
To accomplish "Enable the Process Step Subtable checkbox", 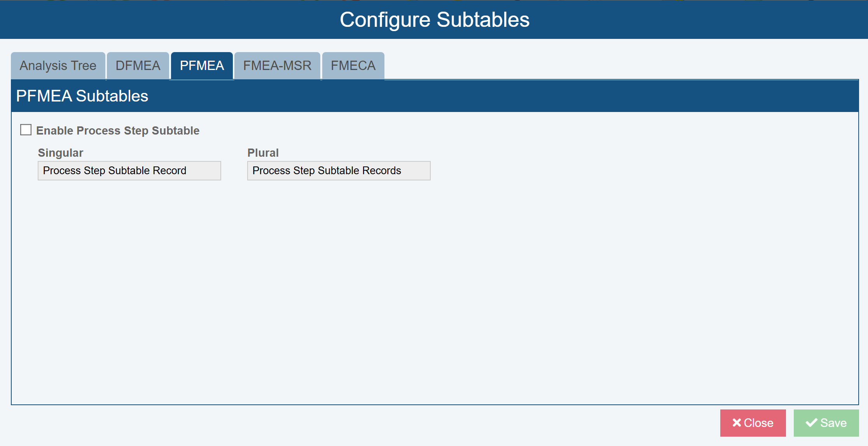I will 26,130.
